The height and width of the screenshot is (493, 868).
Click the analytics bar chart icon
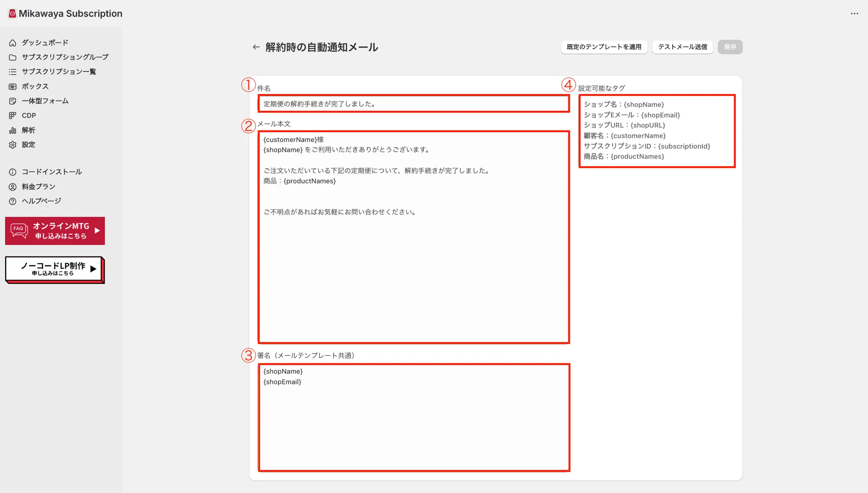13,130
